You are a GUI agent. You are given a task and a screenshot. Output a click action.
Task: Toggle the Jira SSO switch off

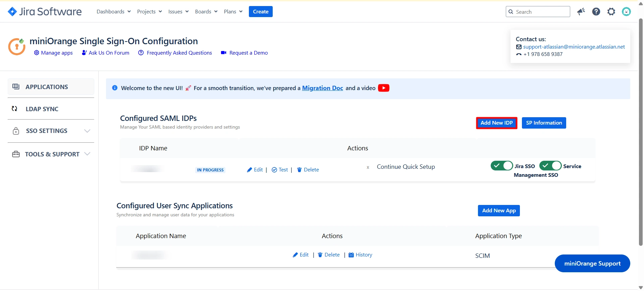[501, 166]
